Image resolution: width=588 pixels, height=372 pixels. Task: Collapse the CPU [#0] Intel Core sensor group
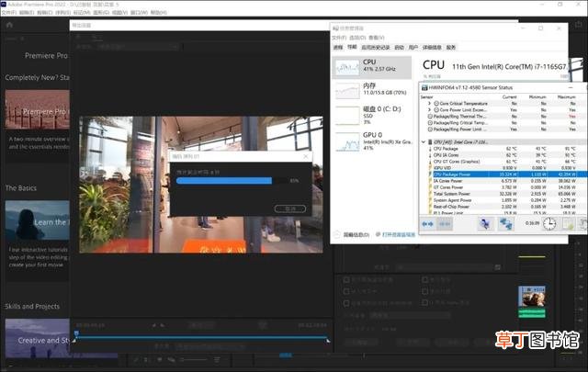tap(424, 142)
